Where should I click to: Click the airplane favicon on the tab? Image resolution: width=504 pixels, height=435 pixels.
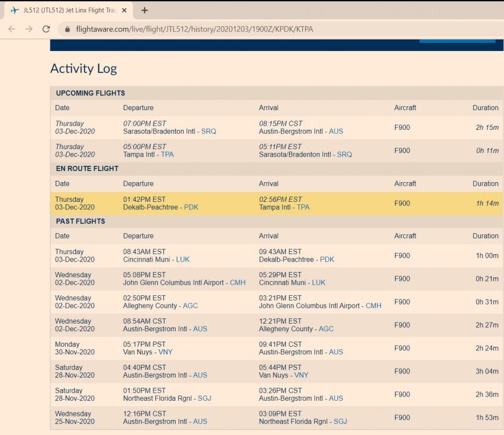click(15, 10)
